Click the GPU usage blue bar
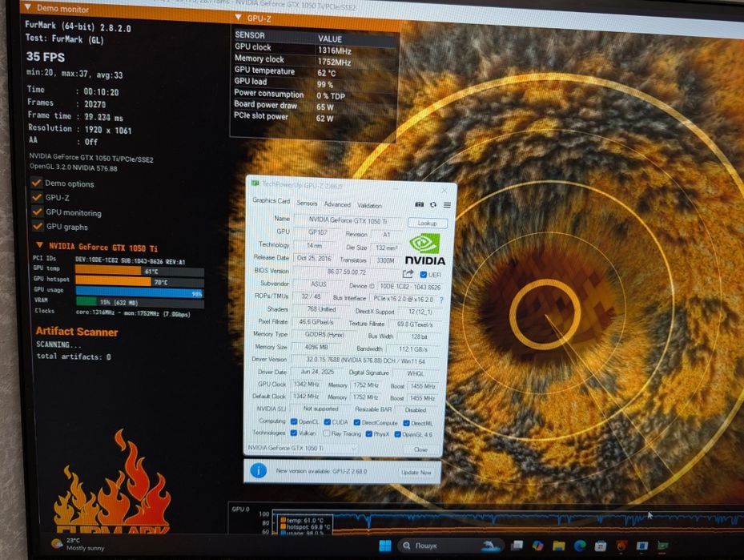 [x=139, y=292]
